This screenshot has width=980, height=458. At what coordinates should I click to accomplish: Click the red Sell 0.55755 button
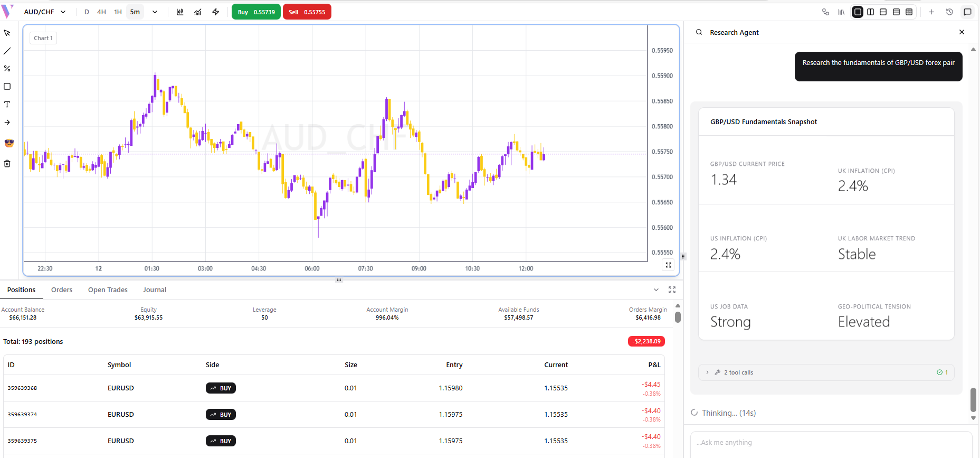point(307,12)
